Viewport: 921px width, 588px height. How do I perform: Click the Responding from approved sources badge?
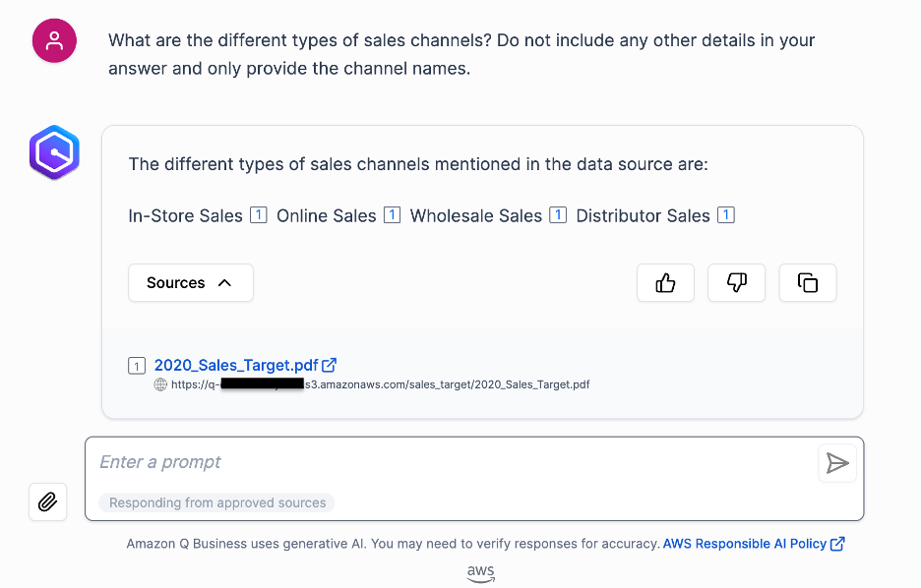216,502
